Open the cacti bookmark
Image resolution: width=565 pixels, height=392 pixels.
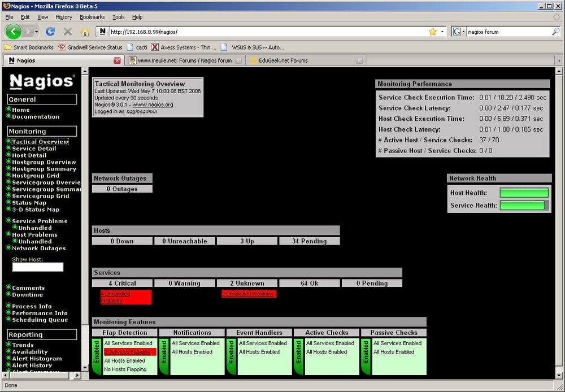(137, 47)
